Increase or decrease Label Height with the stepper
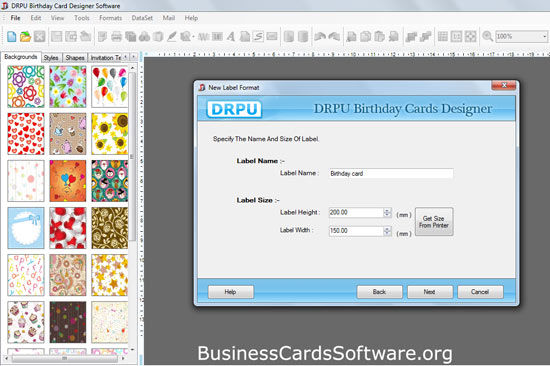 [x=387, y=212]
